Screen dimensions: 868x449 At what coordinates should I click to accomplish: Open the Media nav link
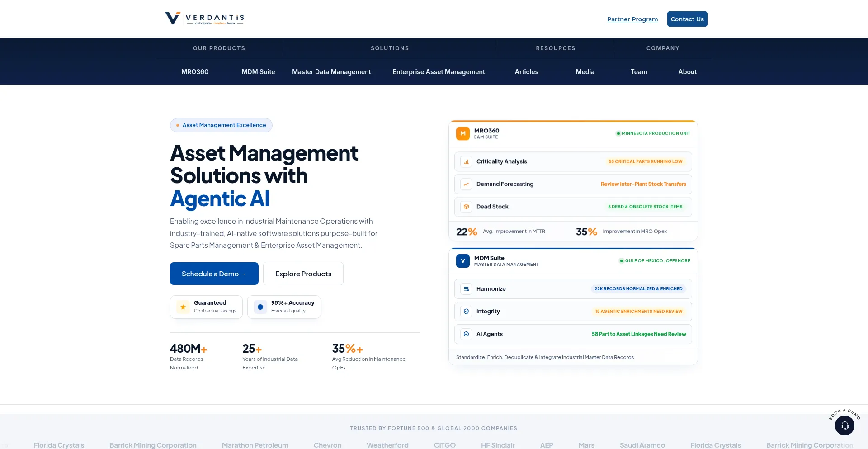coord(585,72)
